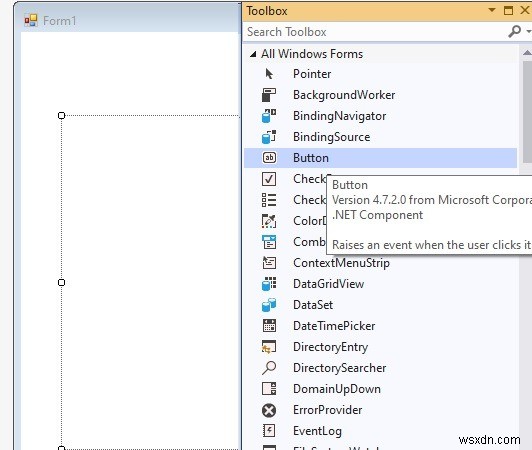
Task: Click the DataSet icon
Action: [269, 305]
